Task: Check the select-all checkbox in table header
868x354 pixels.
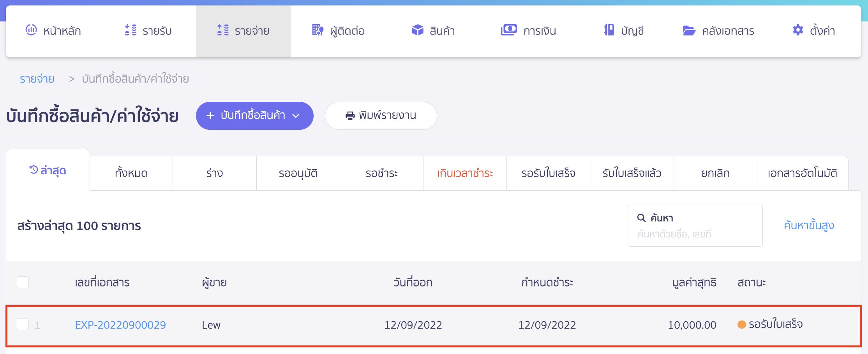Action: [x=23, y=282]
